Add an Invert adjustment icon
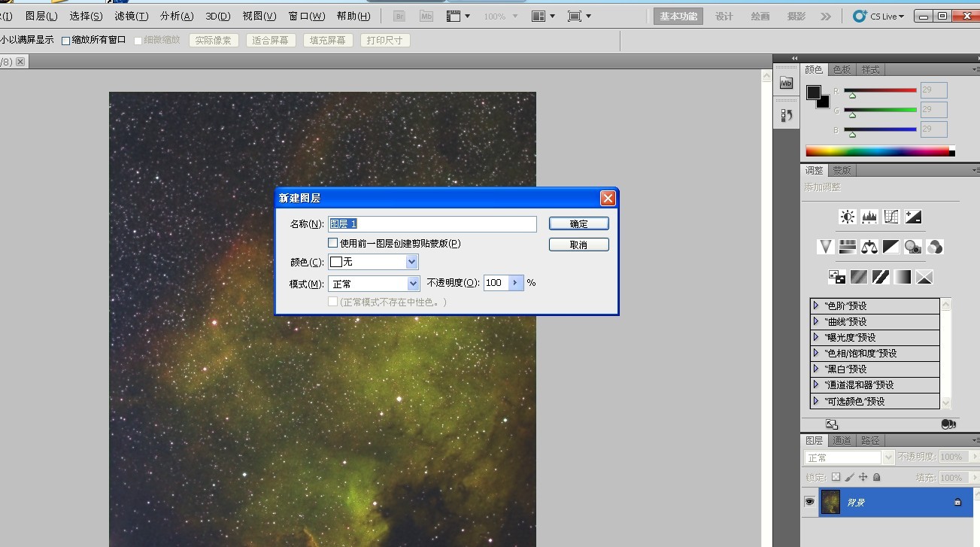 [836, 277]
